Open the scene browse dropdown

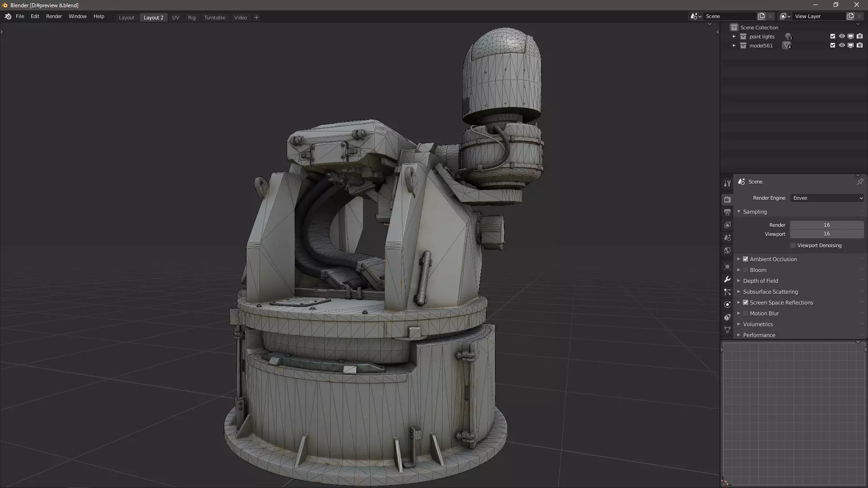point(696,16)
